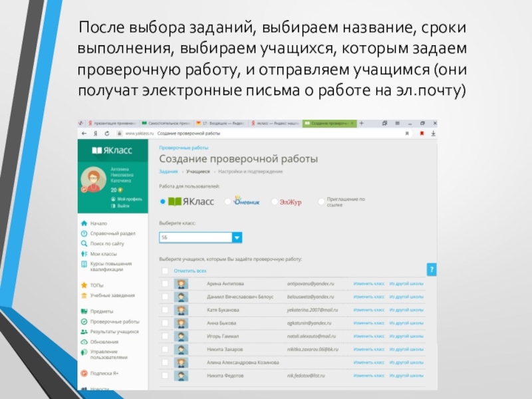Open the Проверочные работы breadcrumb link
Image resolution: width=532 pixels, height=399 pixels.
pos(184,148)
